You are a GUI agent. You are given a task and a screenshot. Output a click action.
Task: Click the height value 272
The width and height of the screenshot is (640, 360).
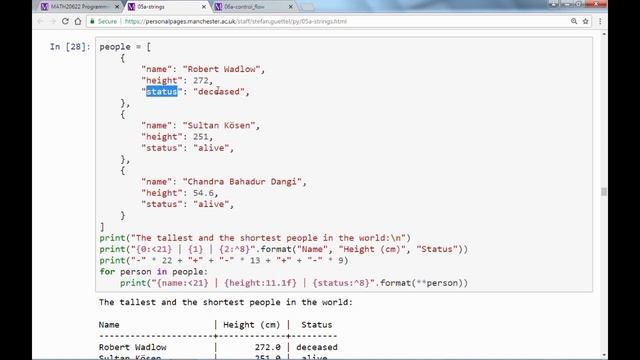(201, 80)
